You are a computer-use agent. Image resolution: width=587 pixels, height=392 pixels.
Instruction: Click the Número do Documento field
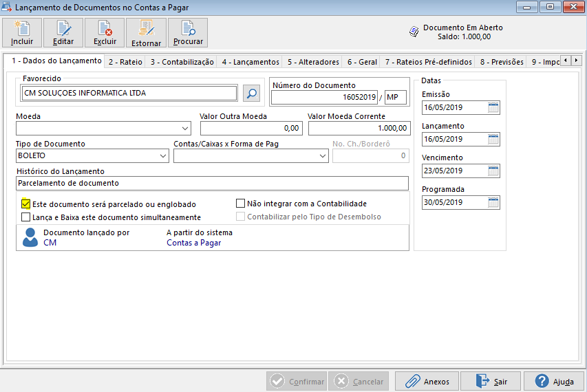[x=324, y=97]
